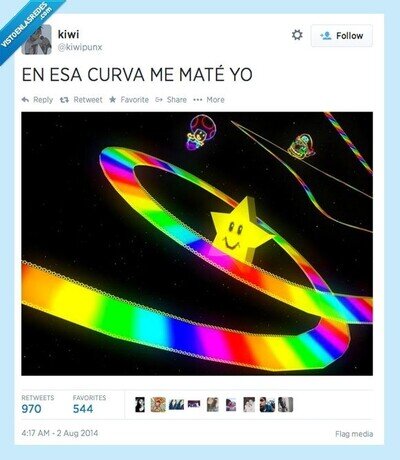The width and height of the screenshot is (400, 460).
Task: Click the kiwi display name
Action: pos(68,34)
